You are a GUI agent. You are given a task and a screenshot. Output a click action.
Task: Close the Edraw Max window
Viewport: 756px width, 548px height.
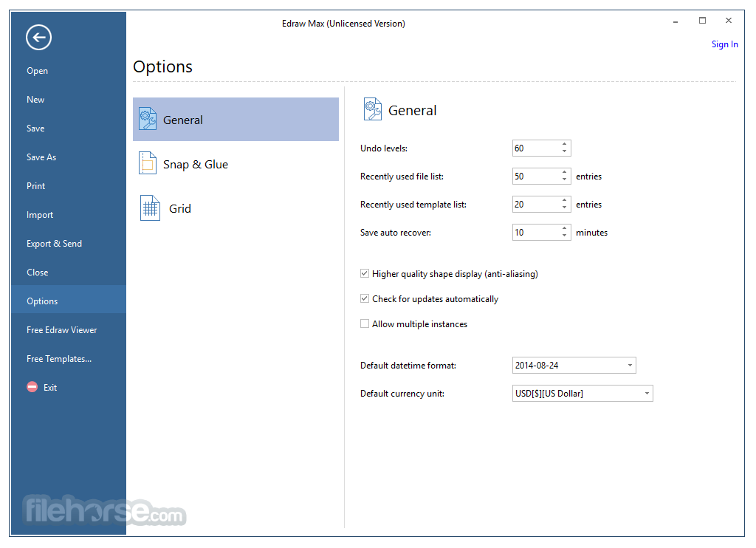(x=729, y=20)
